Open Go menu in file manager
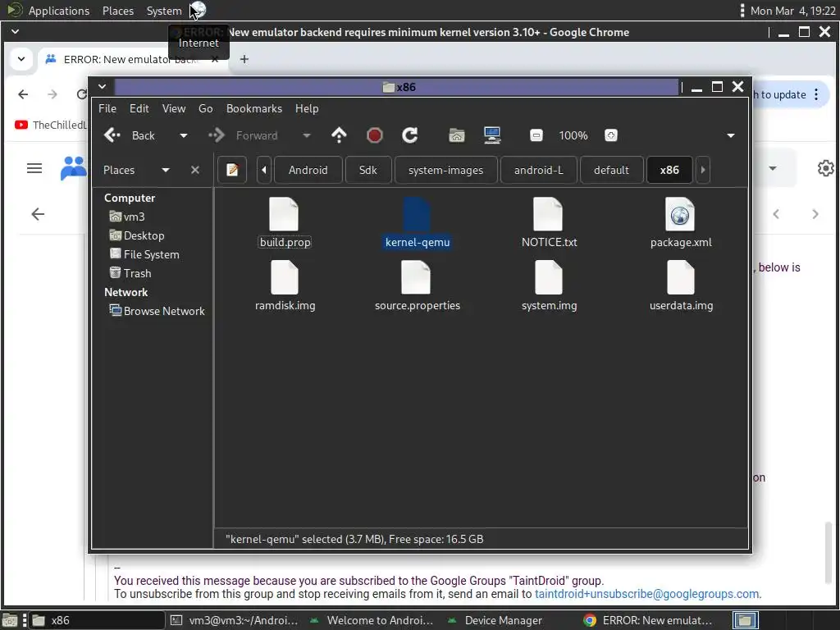Image resolution: width=840 pixels, height=630 pixels. click(x=206, y=108)
